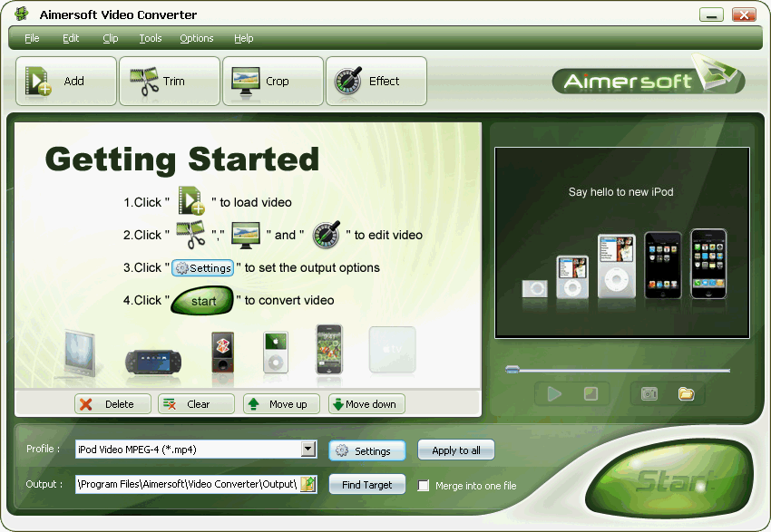Viewport: 771px width, 532px height.
Task: Open snapshot folder icon in preview panel
Action: coord(686,393)
